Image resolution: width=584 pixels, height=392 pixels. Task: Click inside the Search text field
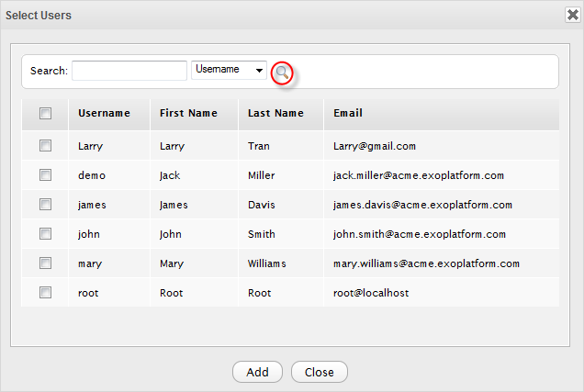tap(129, 71)
